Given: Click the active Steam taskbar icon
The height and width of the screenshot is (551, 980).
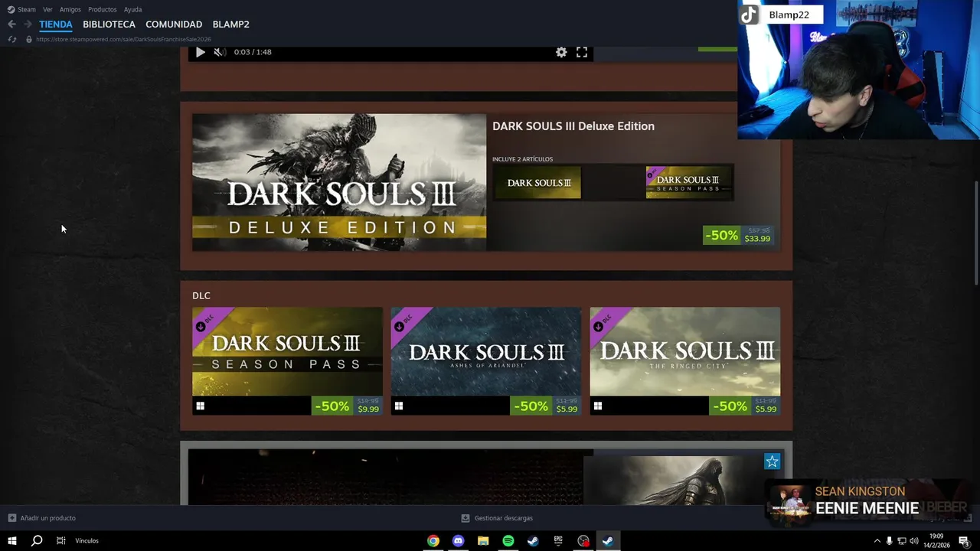Looking at the screenshot, I should click(x=608, y=541).
